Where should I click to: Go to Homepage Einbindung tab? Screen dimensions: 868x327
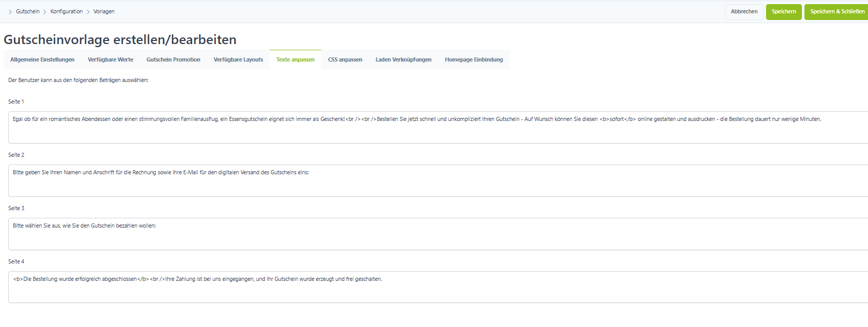[x=474, y=59]
